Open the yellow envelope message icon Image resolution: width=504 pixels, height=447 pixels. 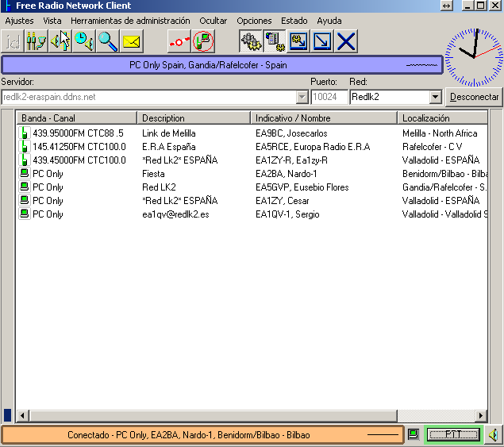tap(132, 40)
